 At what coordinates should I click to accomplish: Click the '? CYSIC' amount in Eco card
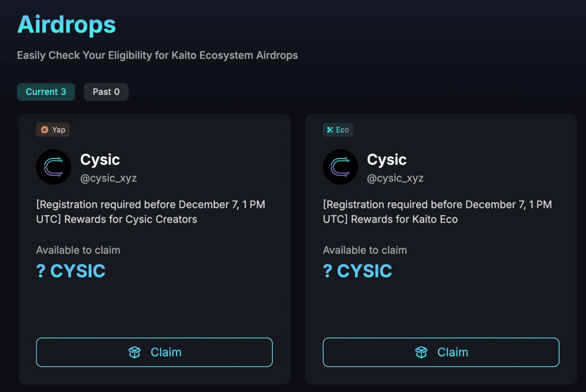(358, 271)
